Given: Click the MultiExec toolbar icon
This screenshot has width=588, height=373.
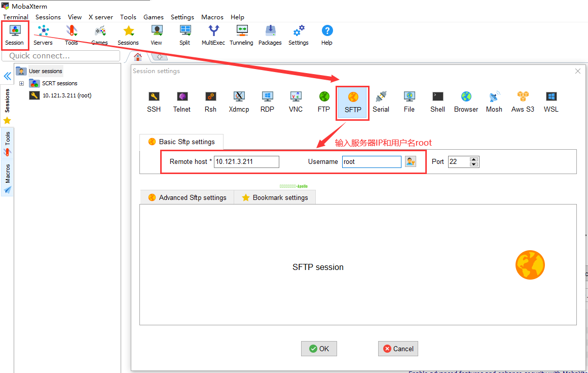Looking at the screenshot, I should (x=213, y=35).
